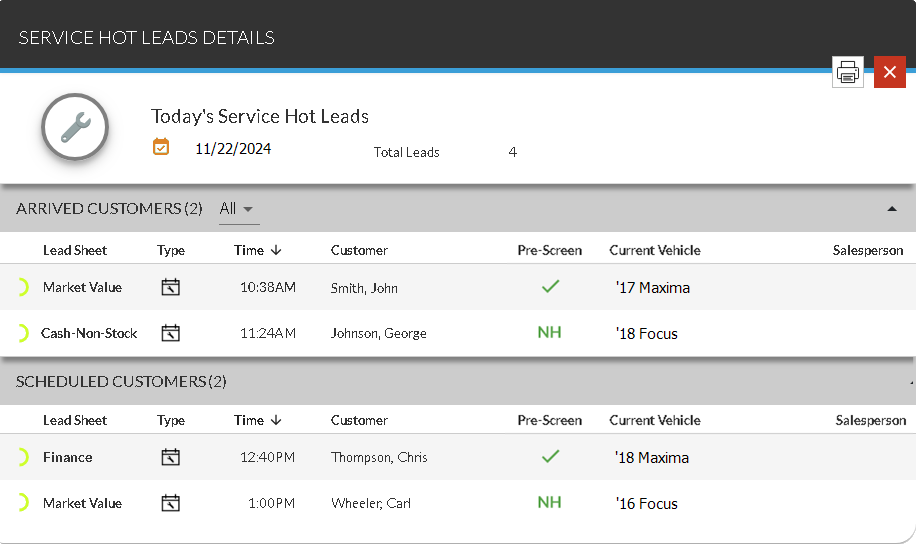Collapse the Scheduled Customers section
The height and width of the screenshot is (544, 916).
point(909,383)
